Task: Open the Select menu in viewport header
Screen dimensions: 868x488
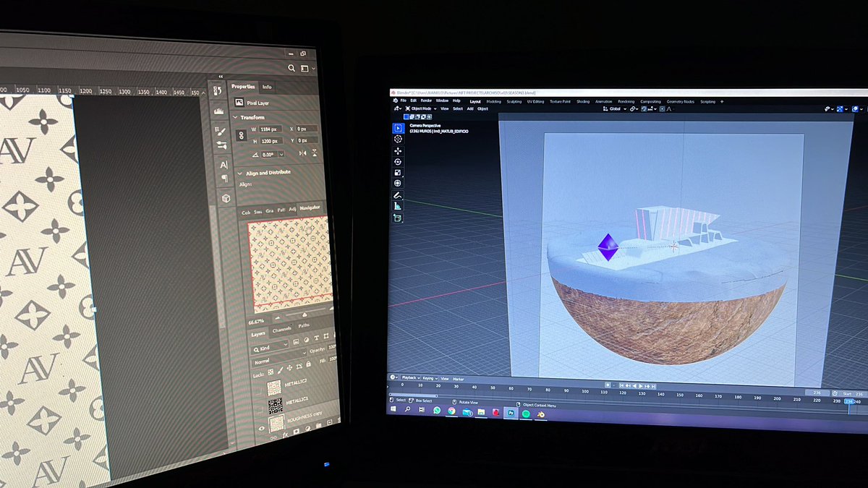Action: (x=458, y=108)
